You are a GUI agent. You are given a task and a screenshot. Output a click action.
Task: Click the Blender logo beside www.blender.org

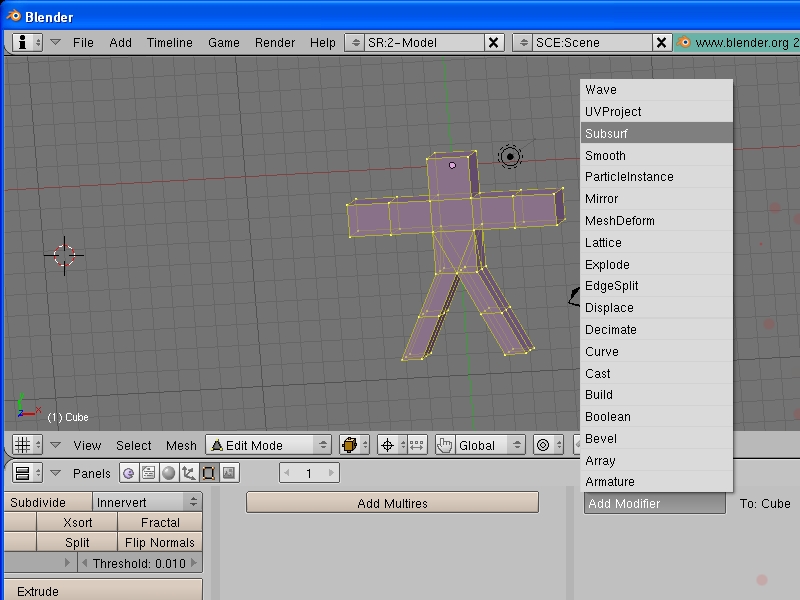[684, 42]
